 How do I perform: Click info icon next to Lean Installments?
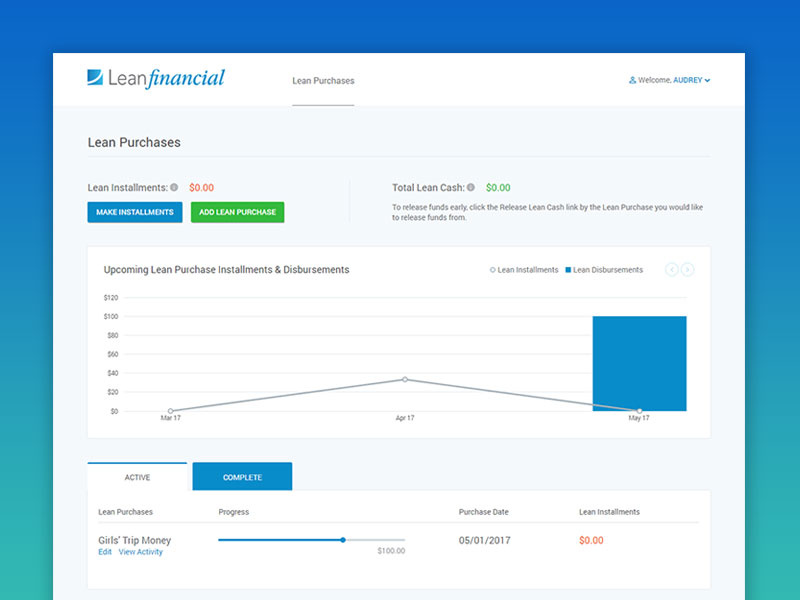(174, 187)
